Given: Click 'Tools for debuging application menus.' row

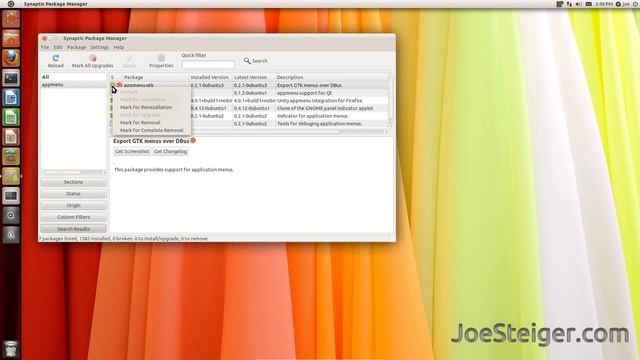Looking at the screenshot, I should point(320,124).
